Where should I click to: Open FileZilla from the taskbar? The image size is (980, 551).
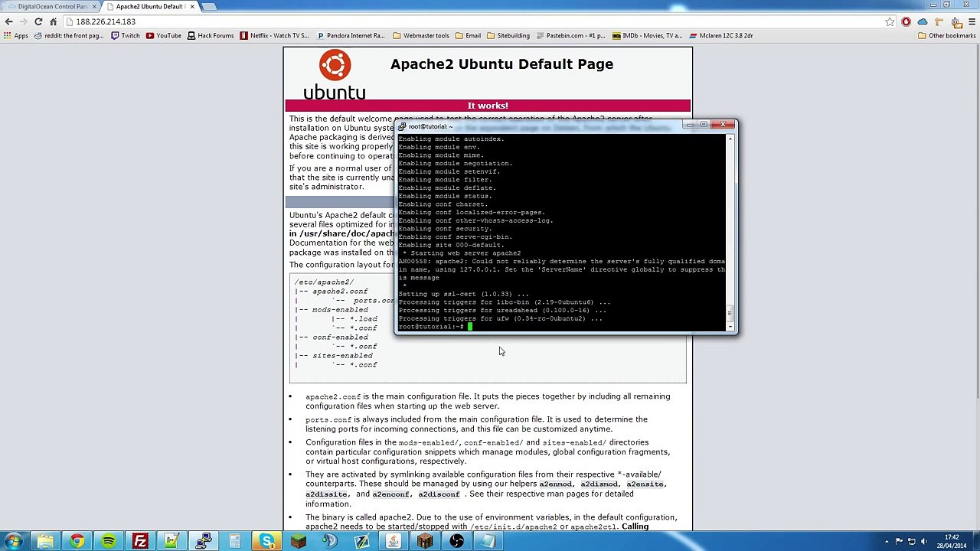[140, 542]
